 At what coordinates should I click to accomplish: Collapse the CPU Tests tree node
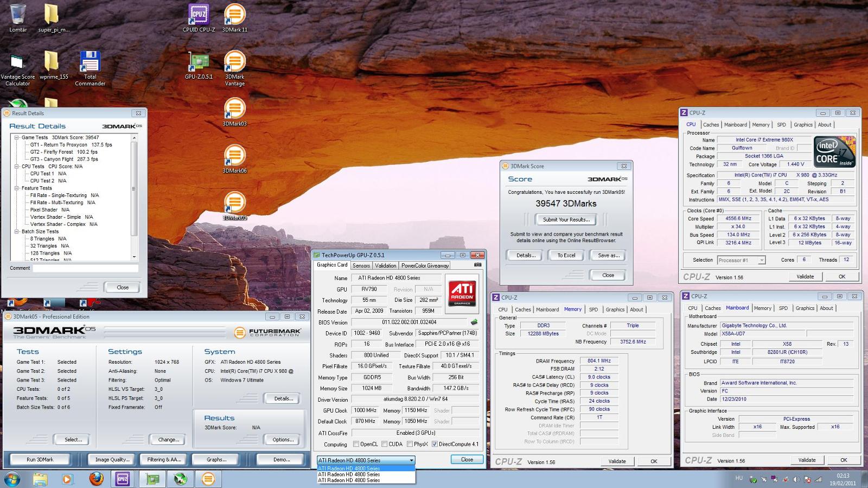pyautogui.click(x=17, y=167)
